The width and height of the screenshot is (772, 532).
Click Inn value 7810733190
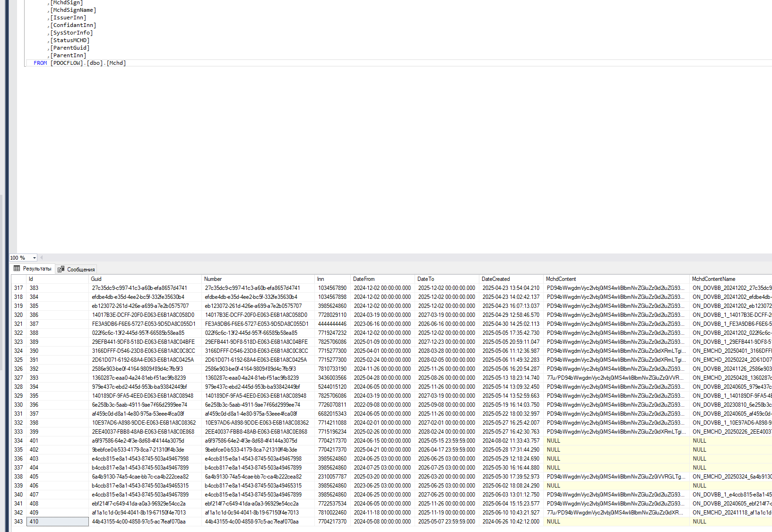tap(333, 369)
